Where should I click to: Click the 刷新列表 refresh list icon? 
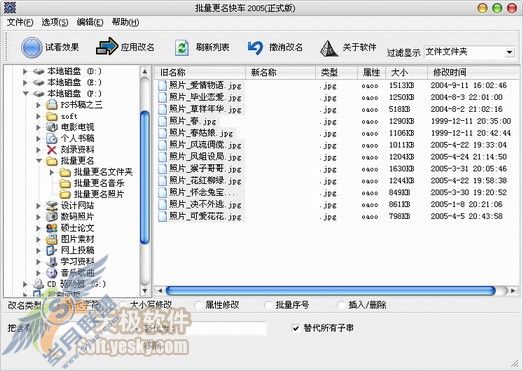[x=182, y=47]
